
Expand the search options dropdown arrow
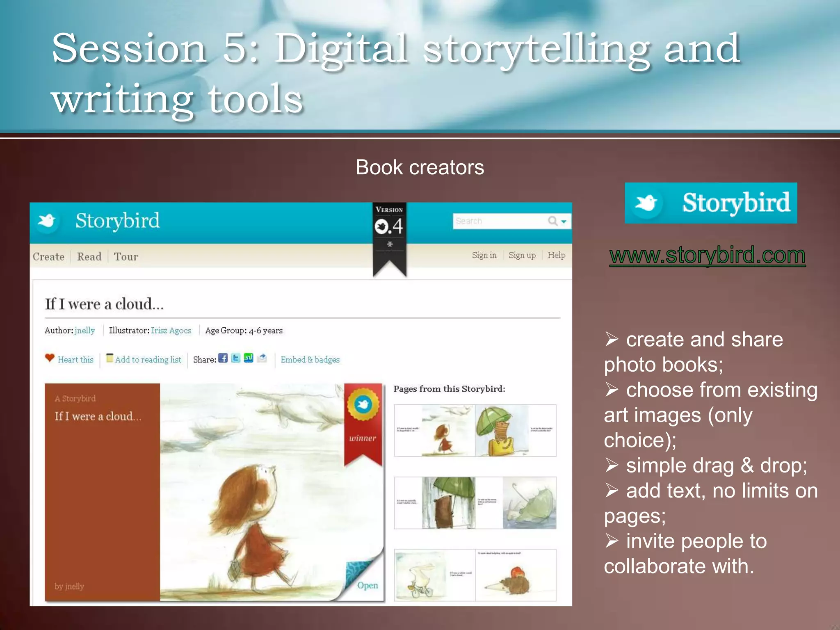pos(564,221)
